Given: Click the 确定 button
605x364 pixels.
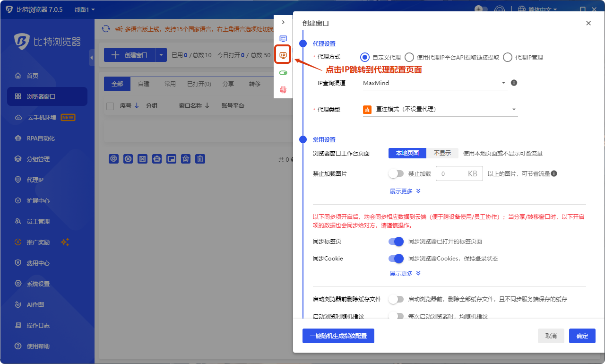Looking at the screenshot, I should point(582,336).
